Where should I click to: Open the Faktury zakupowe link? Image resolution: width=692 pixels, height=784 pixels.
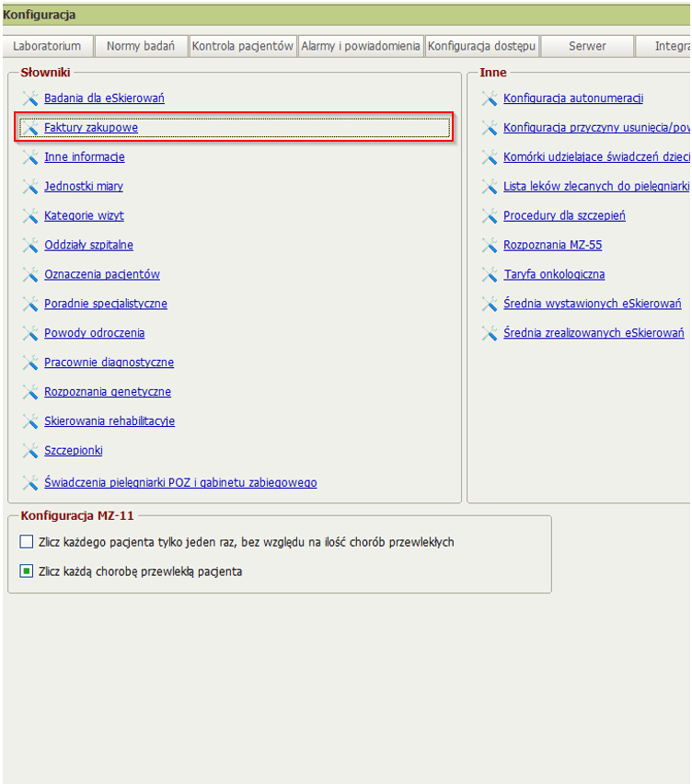[x=91, y=128]
